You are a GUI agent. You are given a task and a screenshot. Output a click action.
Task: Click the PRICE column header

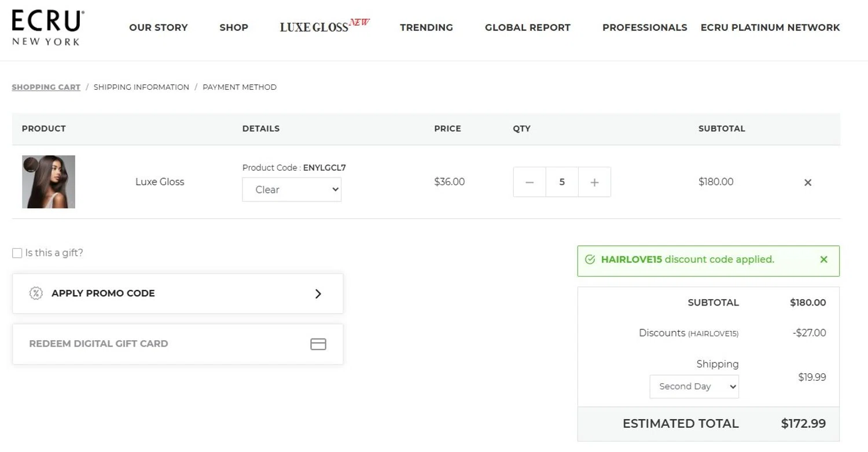(x=448, y=128)
